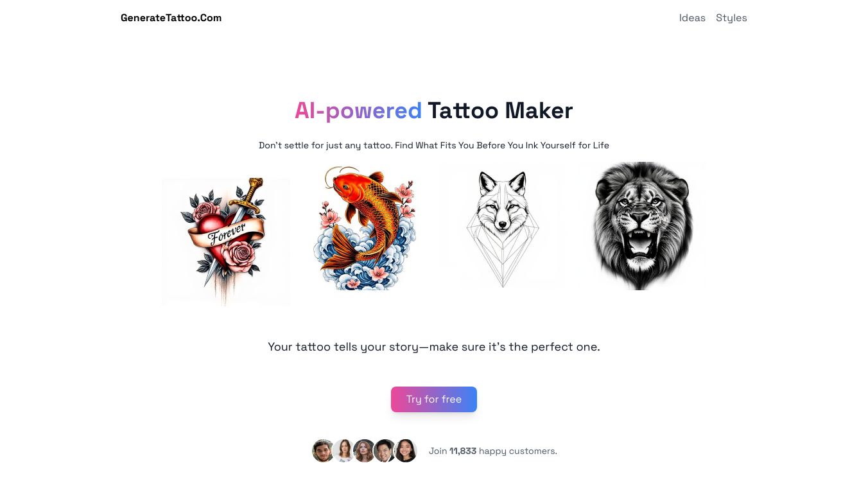Select the third customer avatar in the row
Image resolution: width=868 pixels, height=488 pixels.
[x=364, y=451]
